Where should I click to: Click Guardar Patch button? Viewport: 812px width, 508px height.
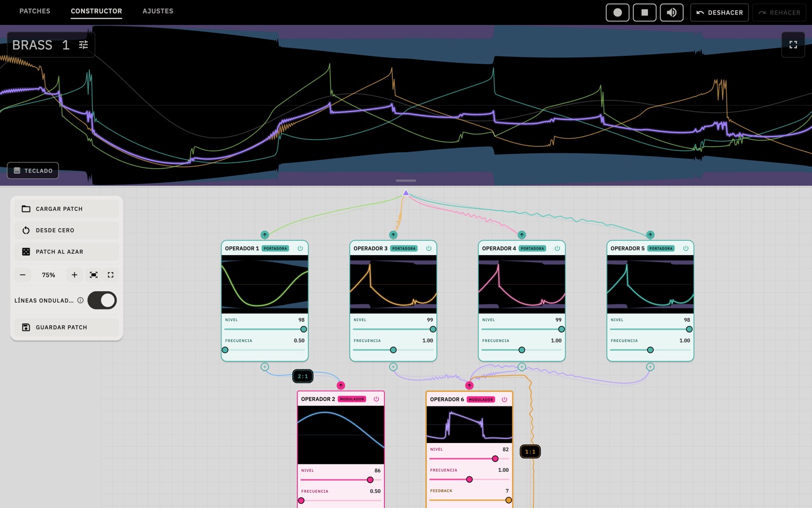coord(66,327)
